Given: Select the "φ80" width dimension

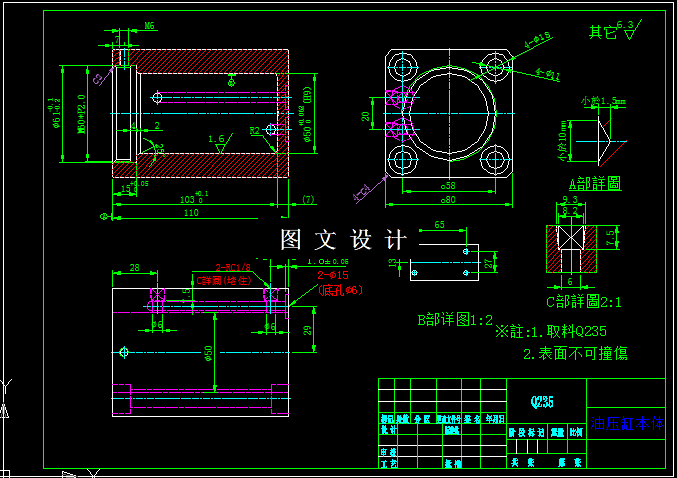Looking at the screenshot, I should pos(448,200).
